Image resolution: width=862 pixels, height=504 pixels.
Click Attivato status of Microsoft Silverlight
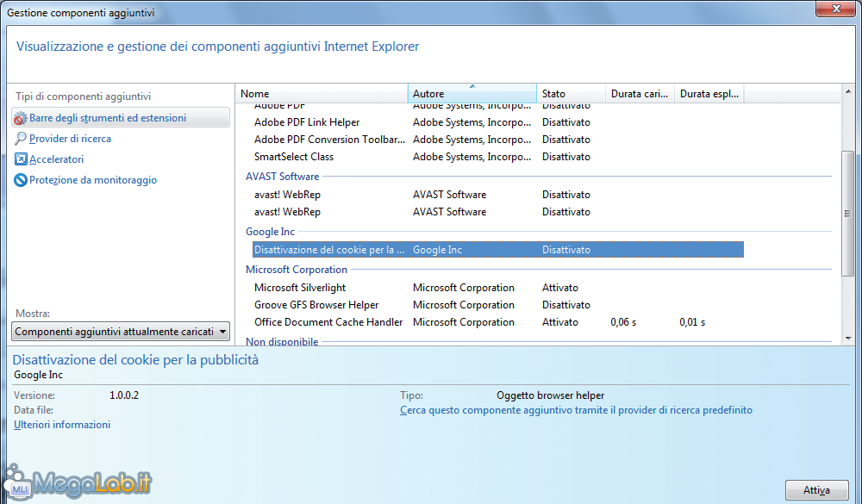point(560,288)
